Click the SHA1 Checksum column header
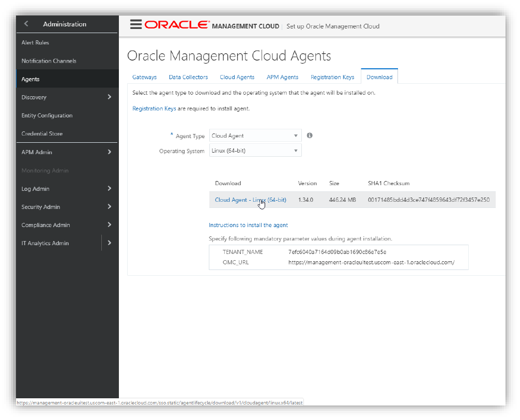 (x=389, y=183)
